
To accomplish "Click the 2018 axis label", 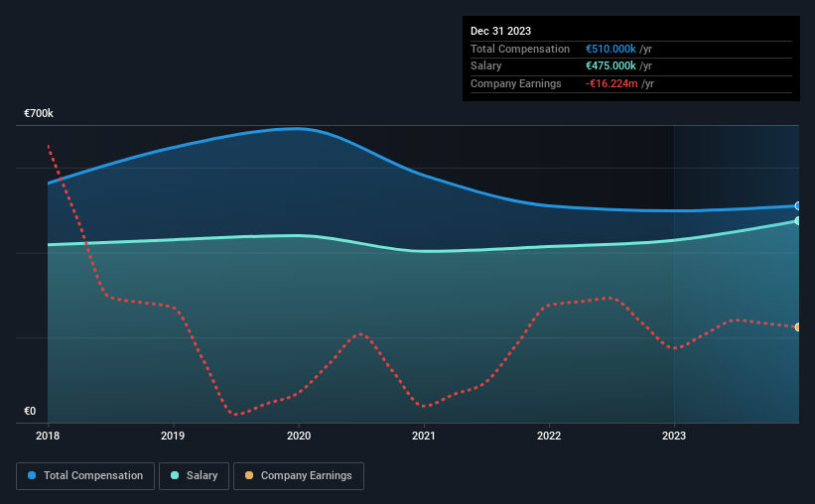I will [48, 436].
